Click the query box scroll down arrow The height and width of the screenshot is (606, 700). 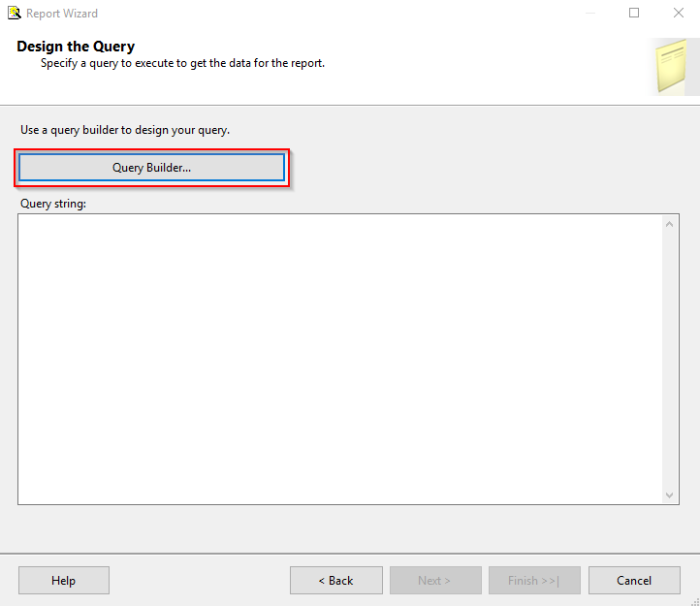pos(669,494)
